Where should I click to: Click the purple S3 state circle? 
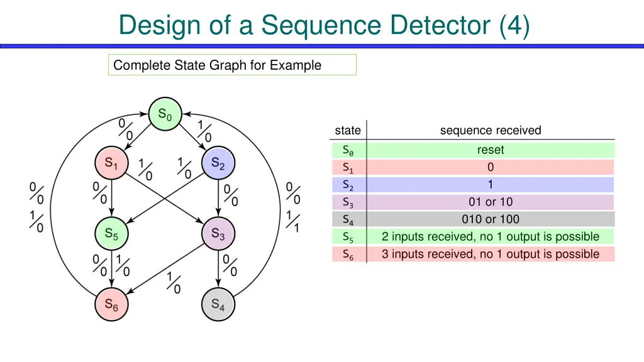[x=218, y=234]
